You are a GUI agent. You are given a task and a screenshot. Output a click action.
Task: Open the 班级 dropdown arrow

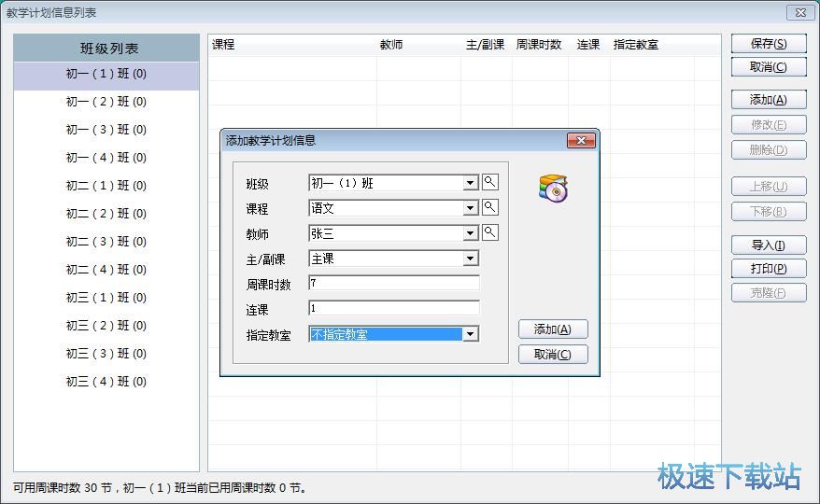point(470,182)
